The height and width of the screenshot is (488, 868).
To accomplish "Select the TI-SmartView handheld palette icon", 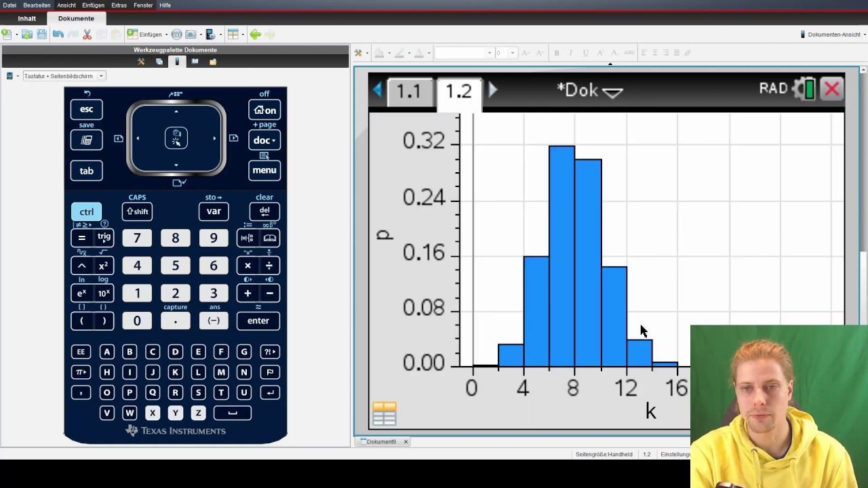I will (x=177, y=62).
